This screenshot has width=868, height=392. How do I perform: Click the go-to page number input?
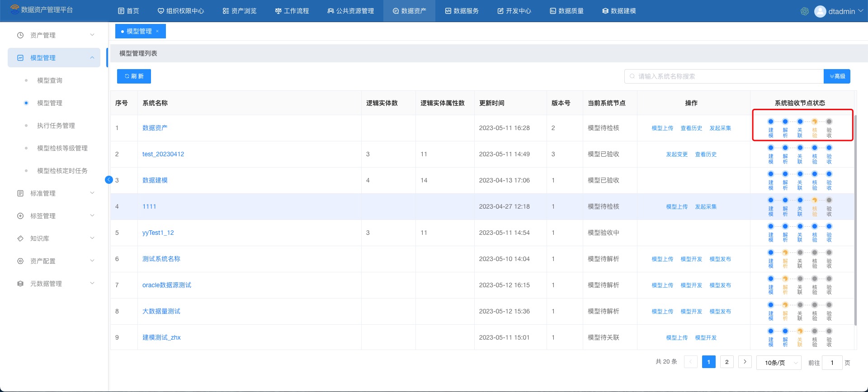coord(832,363)
